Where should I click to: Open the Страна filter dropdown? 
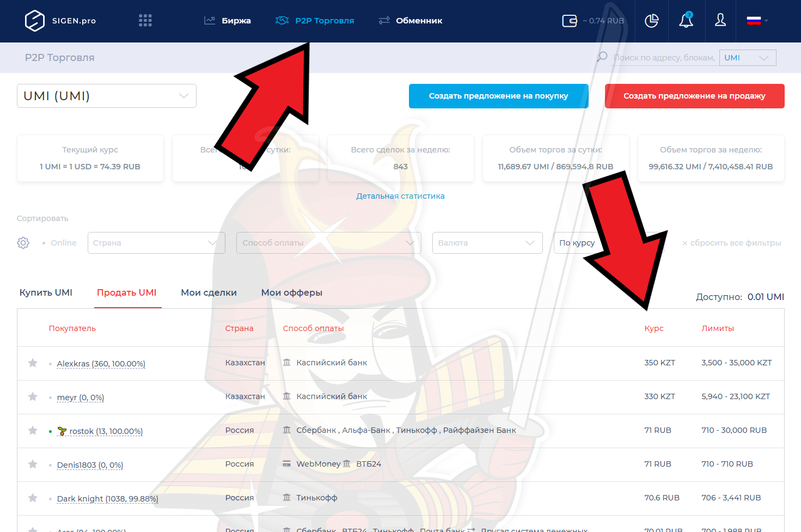tap(156, 243)
